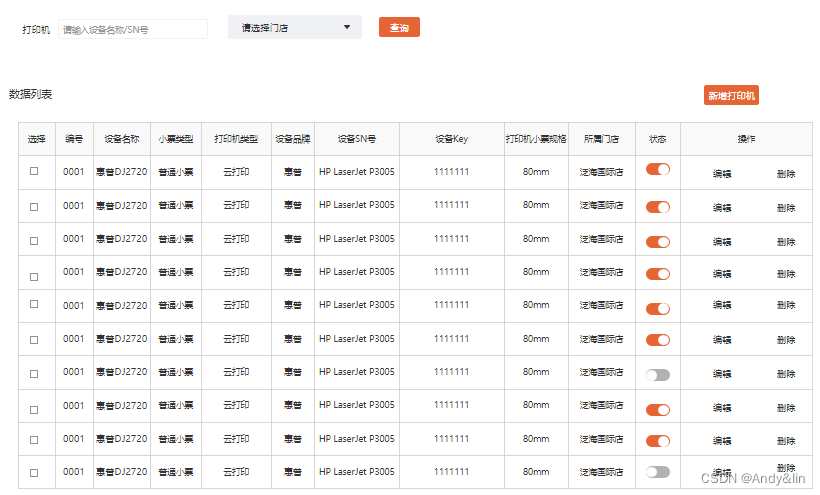Click 编辑 in the eighth row

(x=722, y=408)
